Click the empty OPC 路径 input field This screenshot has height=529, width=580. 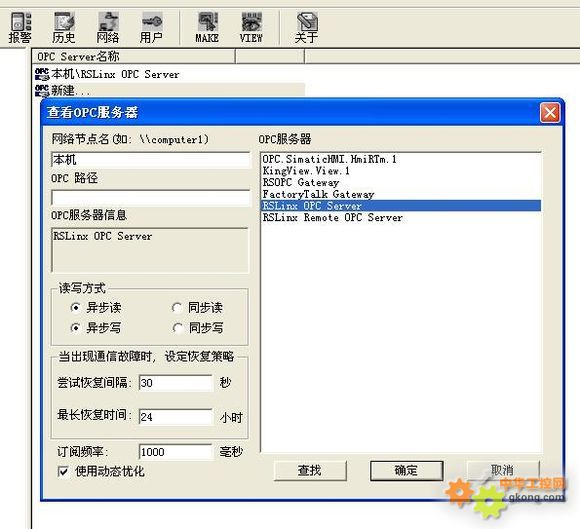click(150, 198)
